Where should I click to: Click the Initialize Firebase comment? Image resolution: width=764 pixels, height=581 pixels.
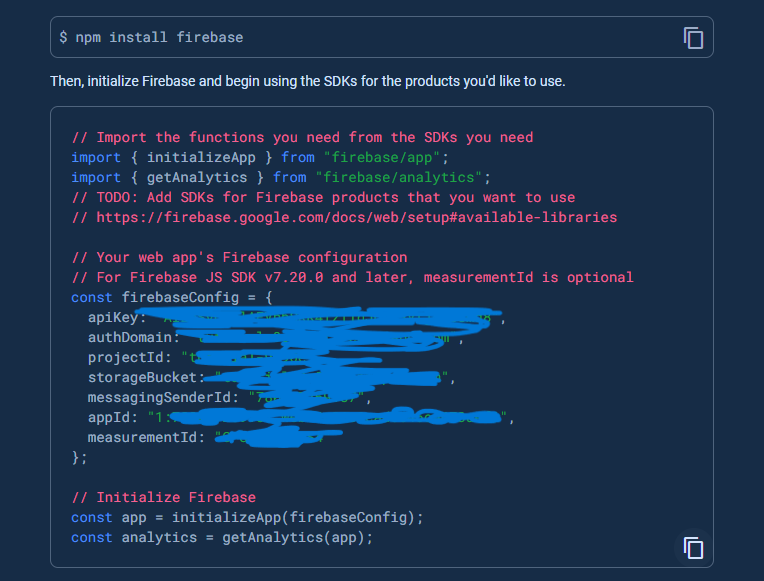(163, 497)
